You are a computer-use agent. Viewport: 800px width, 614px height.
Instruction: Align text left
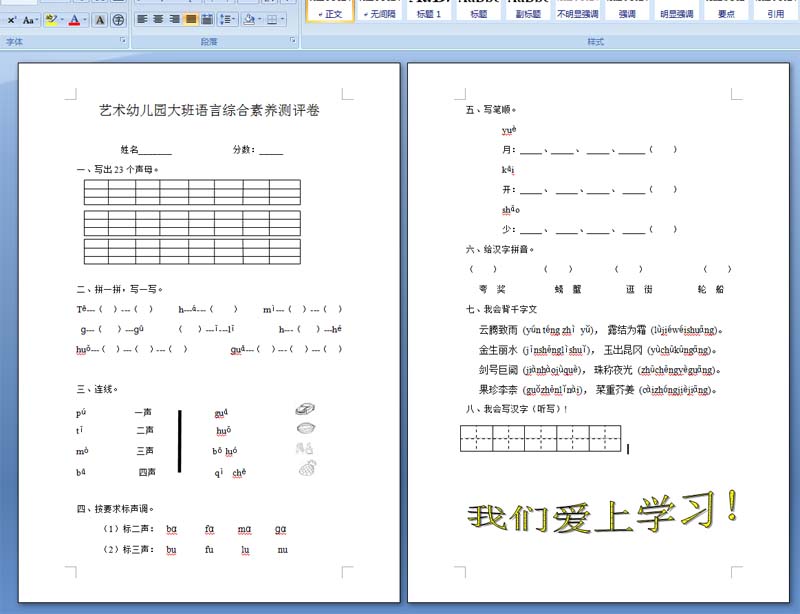(142, 19)
